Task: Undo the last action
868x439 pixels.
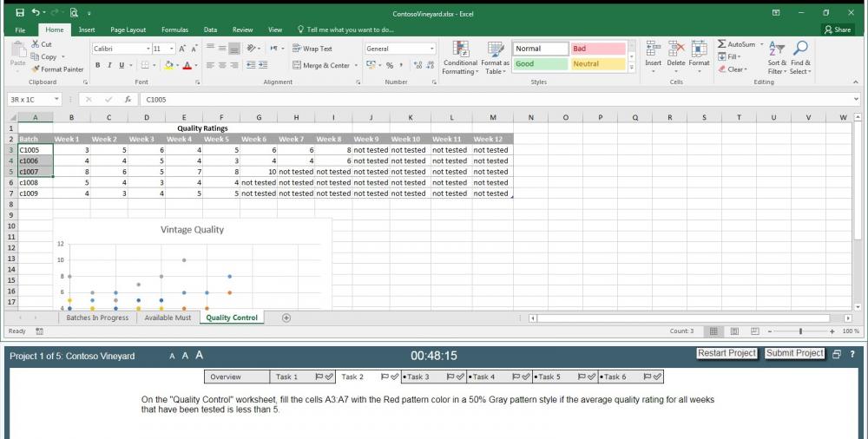Action: tap(36, 12)
